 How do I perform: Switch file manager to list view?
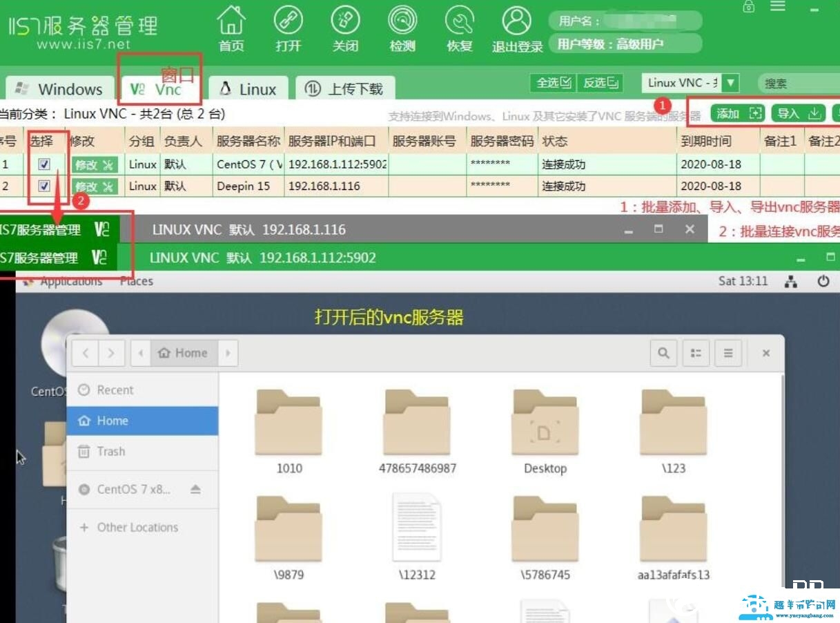pos(696,353)
